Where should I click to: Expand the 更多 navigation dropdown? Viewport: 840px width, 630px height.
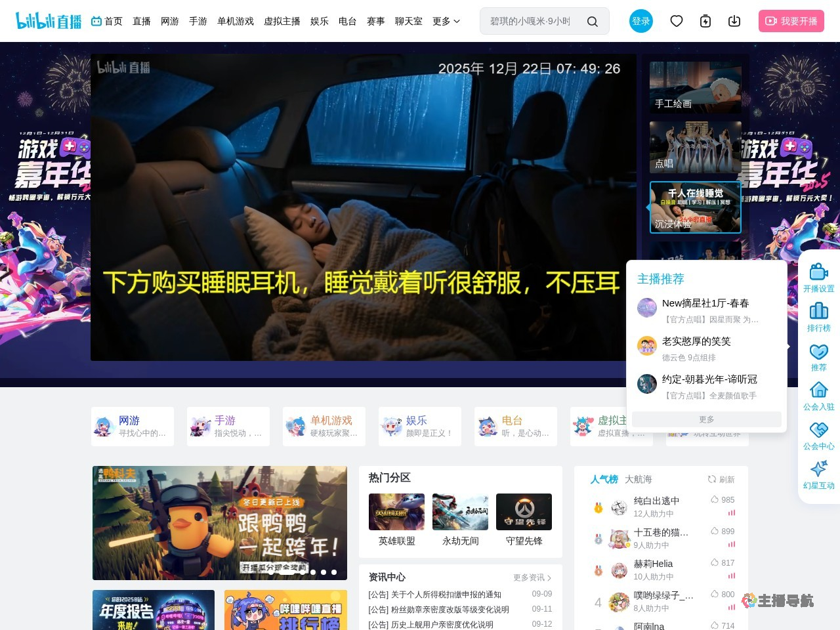446,22
